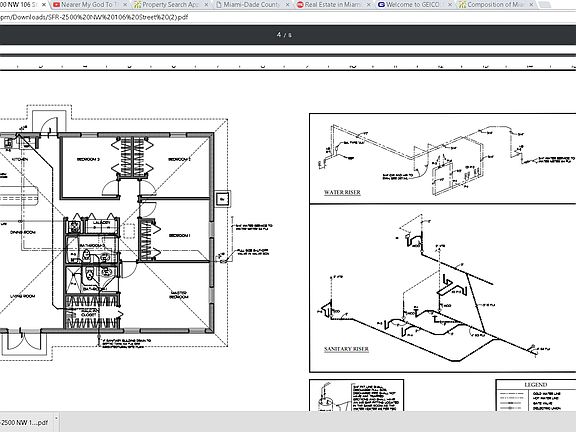Open a new tab with the new tab button
This screenshot has height=432, width=576.
(545, 5)
